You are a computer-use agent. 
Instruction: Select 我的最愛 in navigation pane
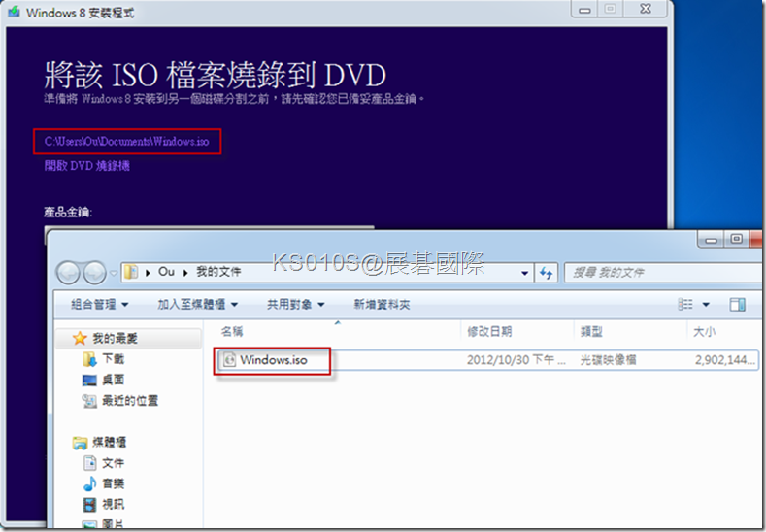[115, 338]
